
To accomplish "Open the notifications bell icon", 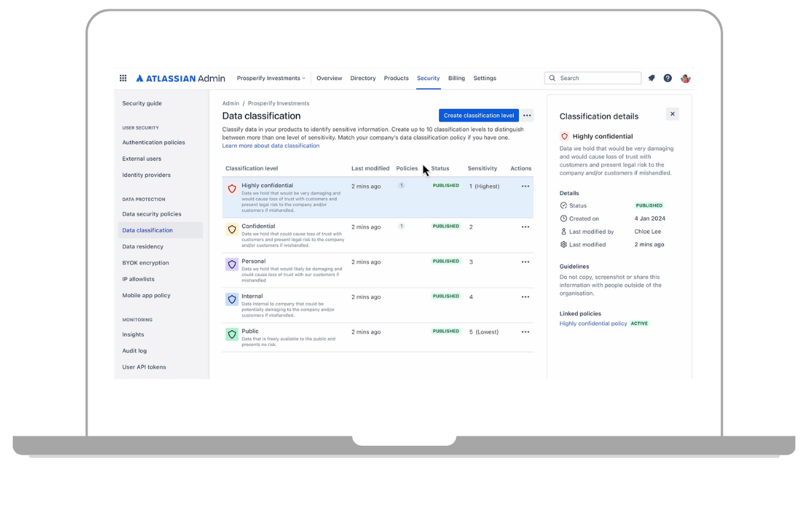I will (x=650, y=78).
